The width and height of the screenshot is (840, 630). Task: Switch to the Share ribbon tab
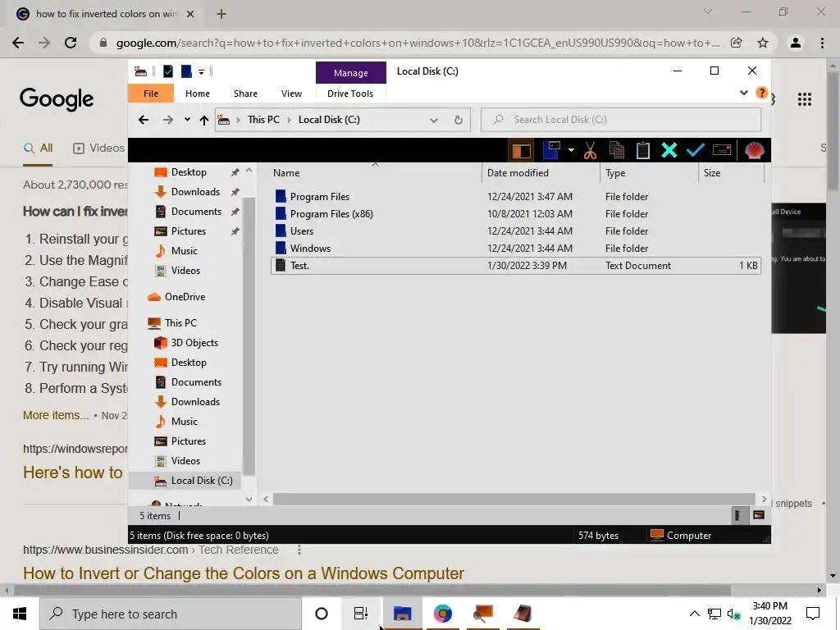coord(245,94)
